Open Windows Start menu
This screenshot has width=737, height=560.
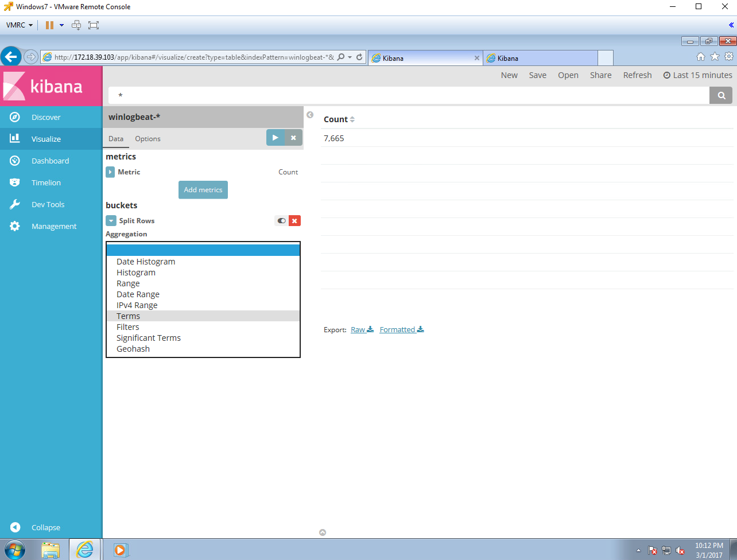click(14, 550)
